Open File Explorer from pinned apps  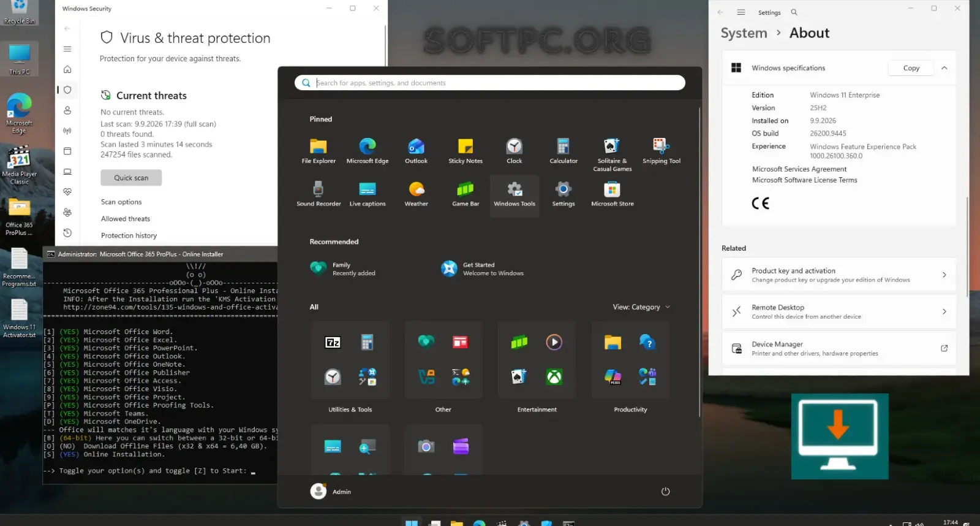[318, 151]
